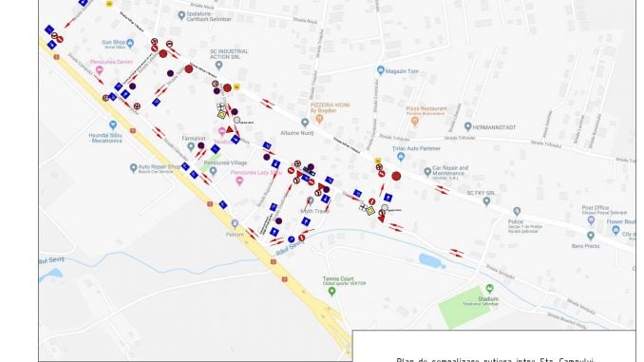Viewport: 644px width, 362px height.
Task: Click the Petrom gas station pin
Action: click(x=235, y=223)
